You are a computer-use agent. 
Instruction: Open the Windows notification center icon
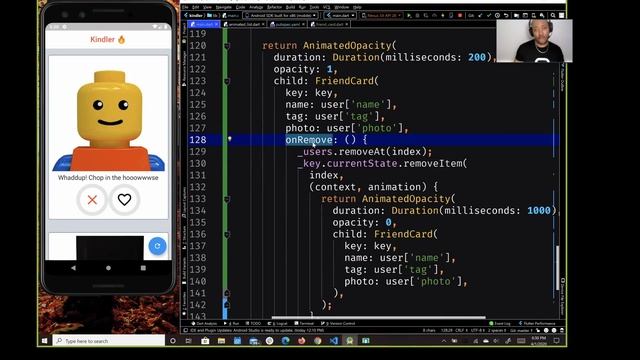(x=556, y=340)
